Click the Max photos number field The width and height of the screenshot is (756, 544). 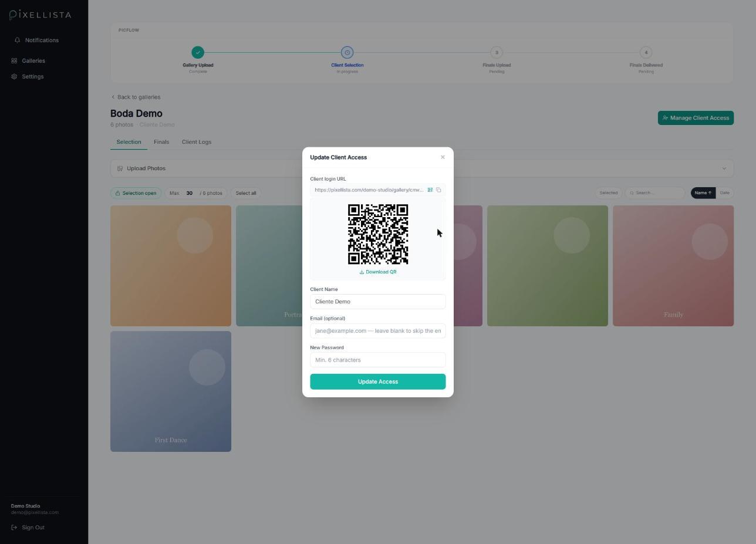(190, 193)
